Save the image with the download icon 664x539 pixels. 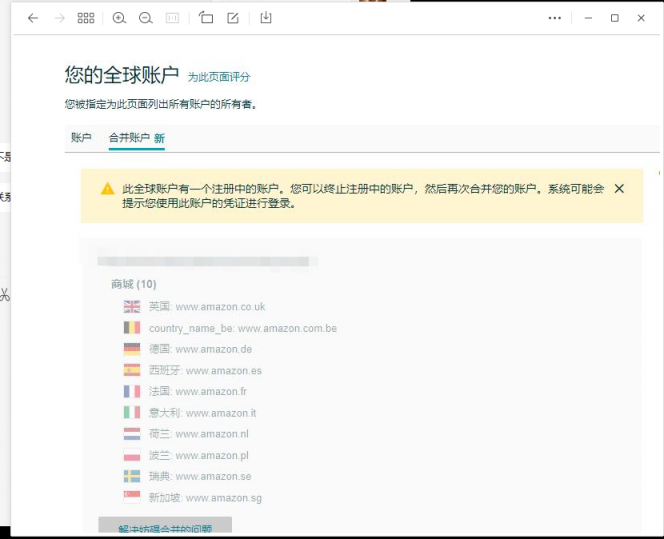[266, 17]
